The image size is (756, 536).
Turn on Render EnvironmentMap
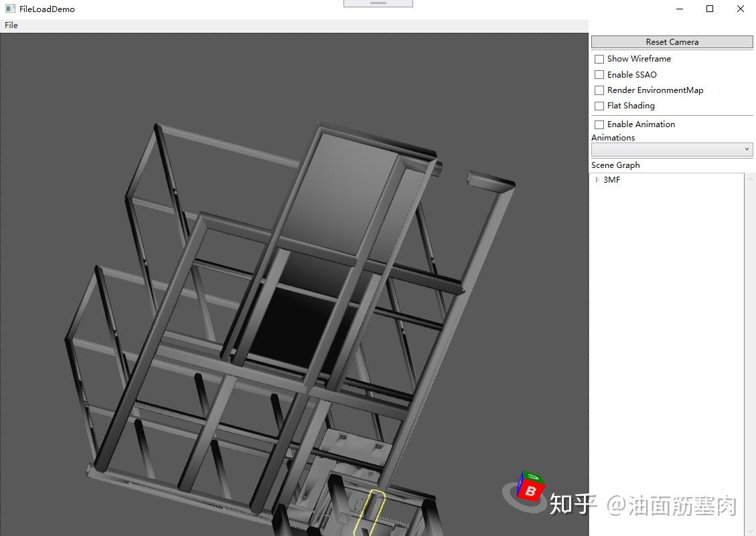599,90
